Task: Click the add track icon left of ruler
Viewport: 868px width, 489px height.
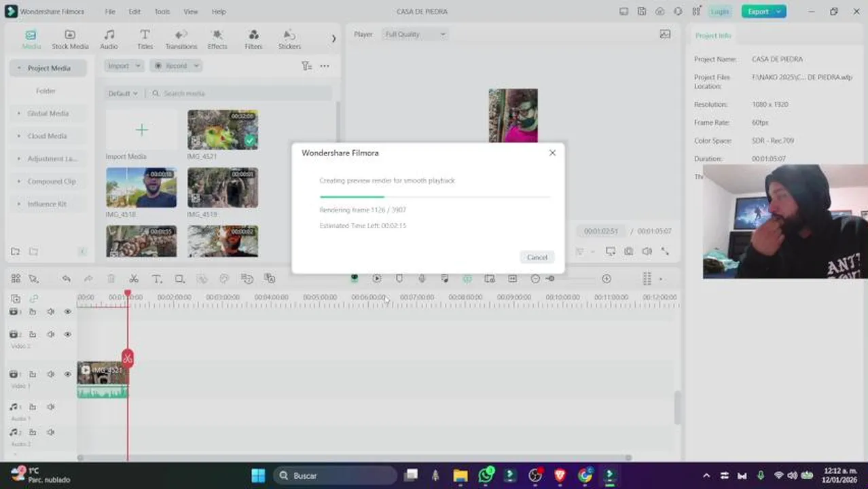Action: (x=15, y=298)
